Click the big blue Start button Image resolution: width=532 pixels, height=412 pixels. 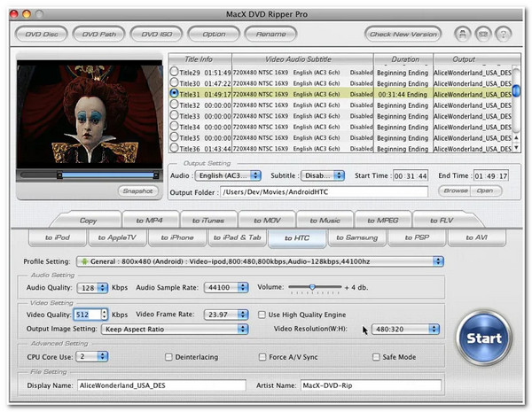pos(483,338)
